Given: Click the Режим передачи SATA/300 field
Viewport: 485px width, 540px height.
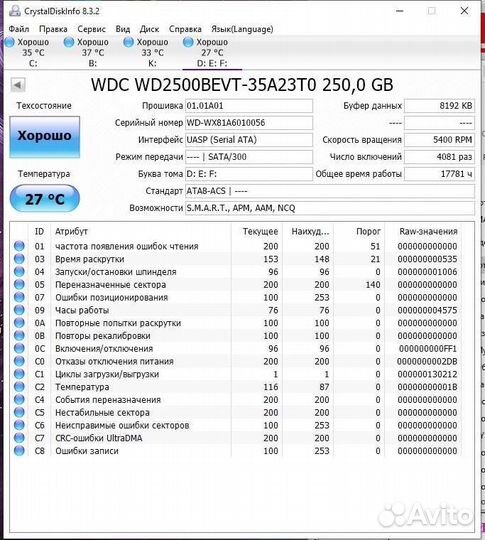Looking at the screenshot, I should (249, 157).
